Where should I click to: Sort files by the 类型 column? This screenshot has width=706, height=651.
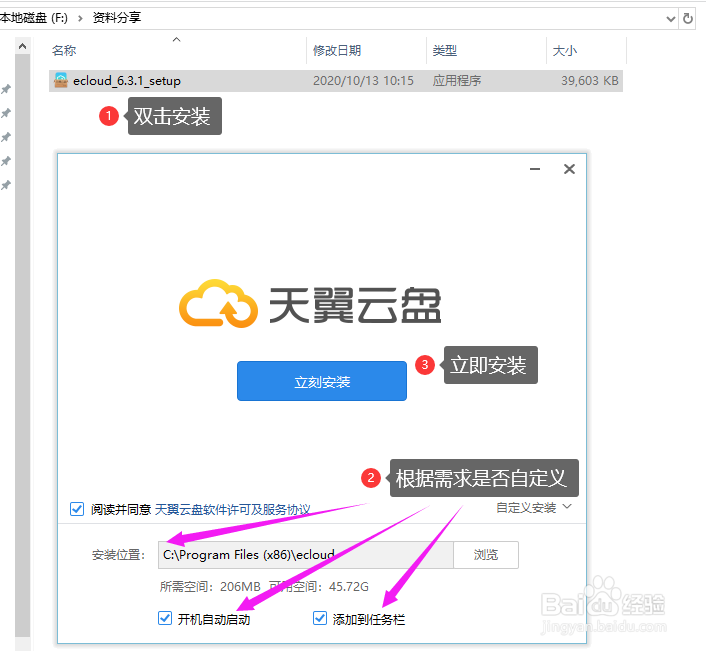click(445, 50)
